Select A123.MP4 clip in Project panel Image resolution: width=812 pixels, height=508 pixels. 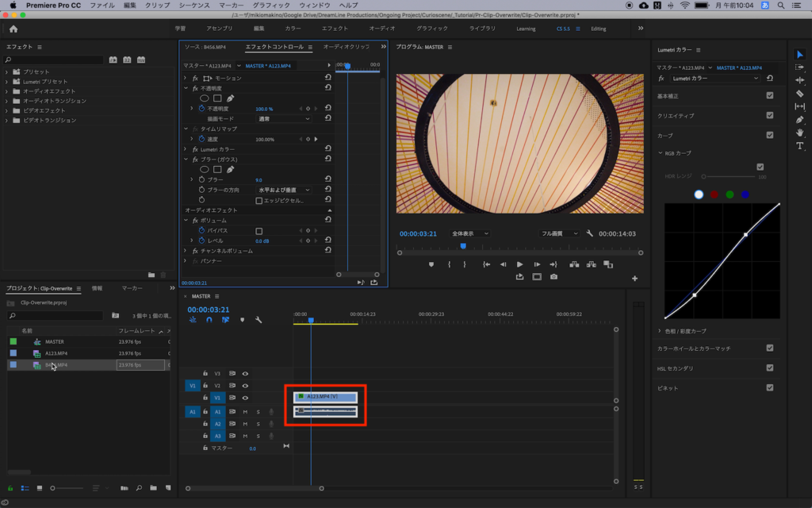coord(56,353)
